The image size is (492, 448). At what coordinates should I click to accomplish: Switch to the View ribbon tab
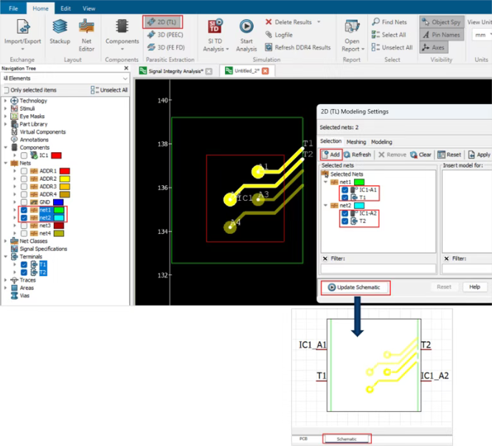pos(89,8)
